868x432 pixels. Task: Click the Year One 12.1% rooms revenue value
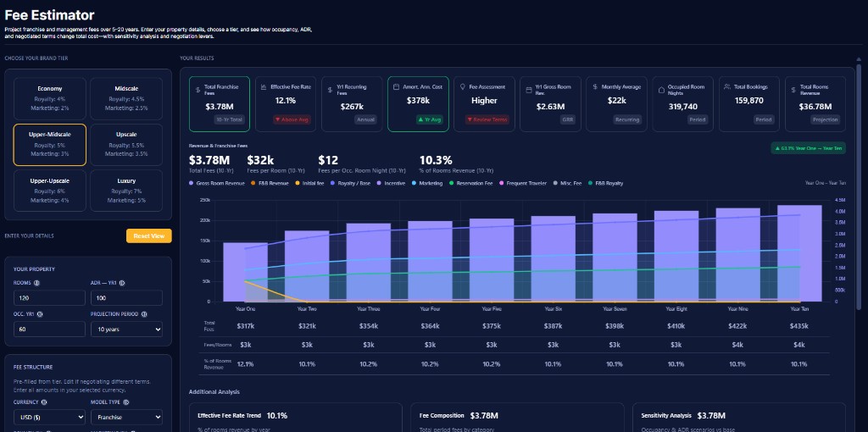(245, 364)
